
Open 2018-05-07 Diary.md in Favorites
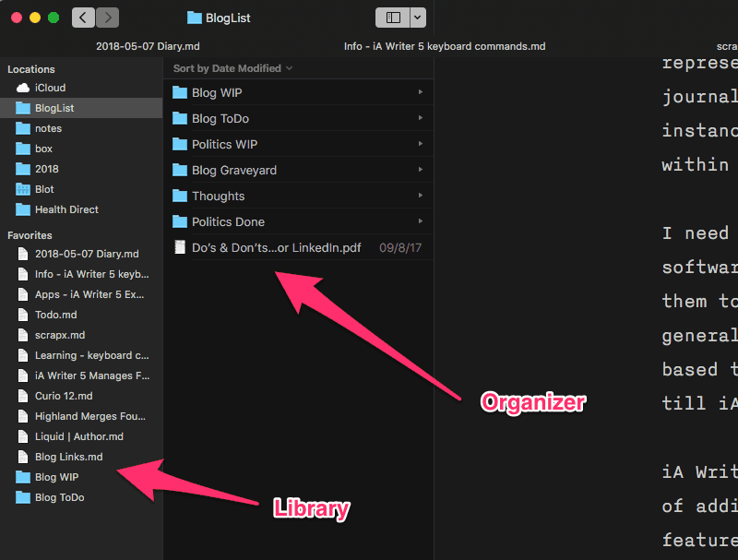[x=81, y=254]
